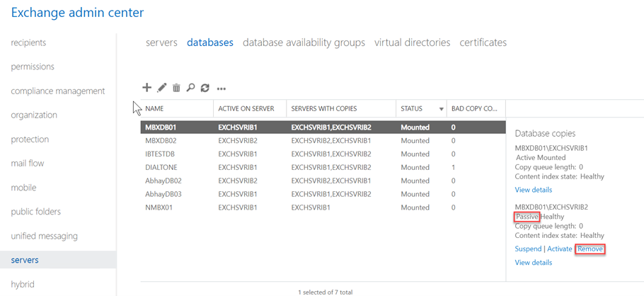The width and height of the screenshot is (644, 296).
Task: Click Exchange admin center title
Action: 78,13
